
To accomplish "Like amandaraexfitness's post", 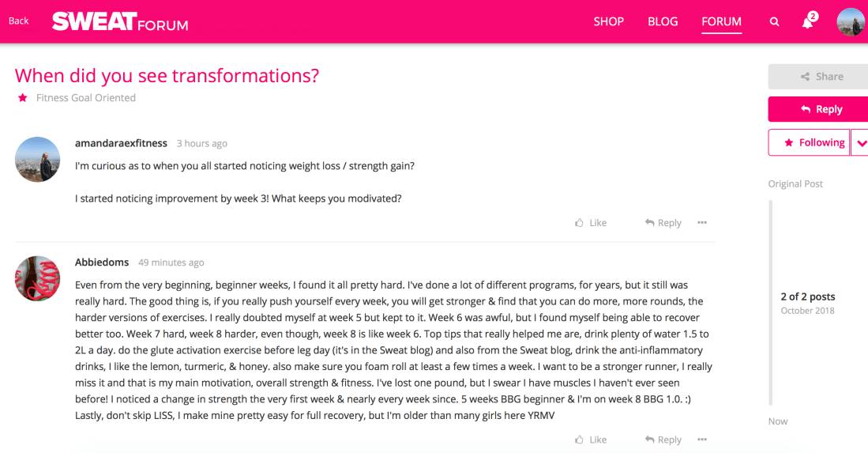I will coord(591,223).
